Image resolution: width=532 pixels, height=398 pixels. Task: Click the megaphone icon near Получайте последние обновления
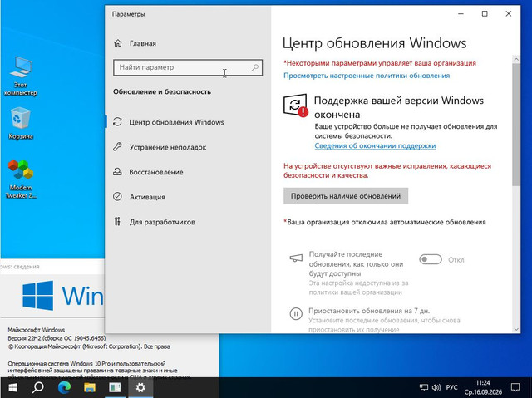[296, 258]
